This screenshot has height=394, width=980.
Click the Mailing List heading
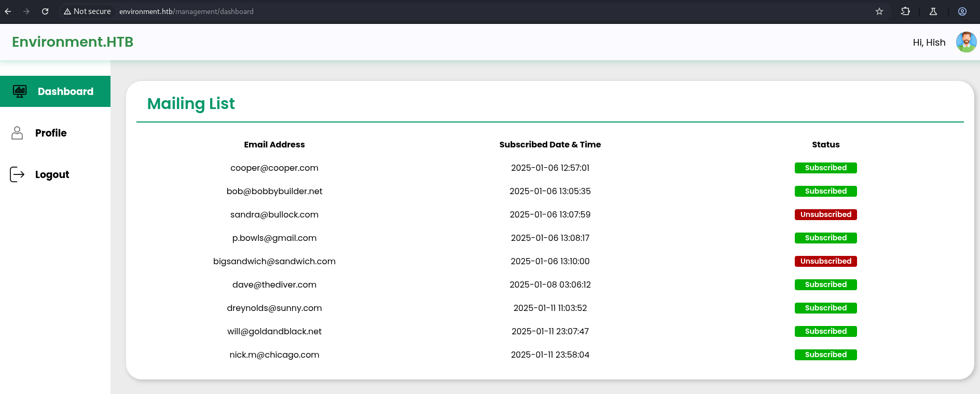pyautogui.click(x=191, y=103)
